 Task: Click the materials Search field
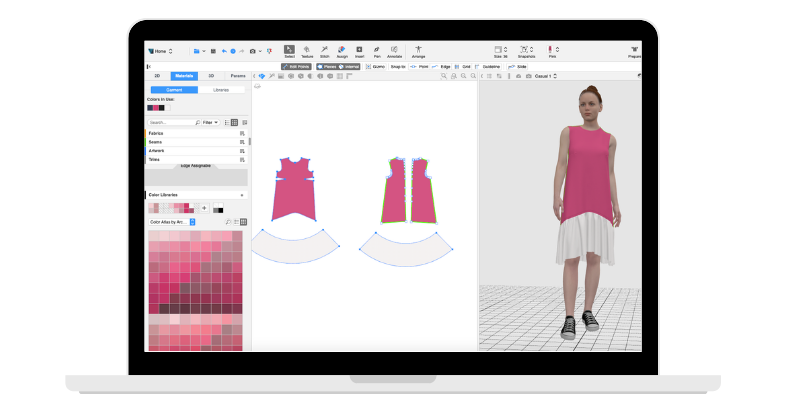click(170, 122)
